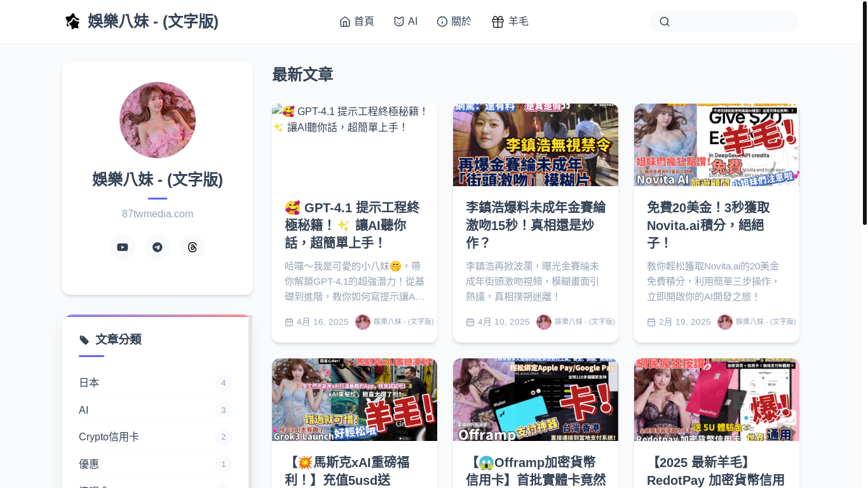Click broken thumbnail of GPT-4.1 article
The width and height of the screenshot is (868, 488).
[355, 145]
